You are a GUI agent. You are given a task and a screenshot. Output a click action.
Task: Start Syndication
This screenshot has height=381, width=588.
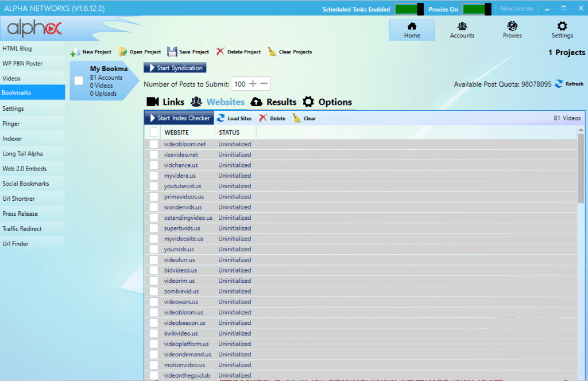click(175, 68)
